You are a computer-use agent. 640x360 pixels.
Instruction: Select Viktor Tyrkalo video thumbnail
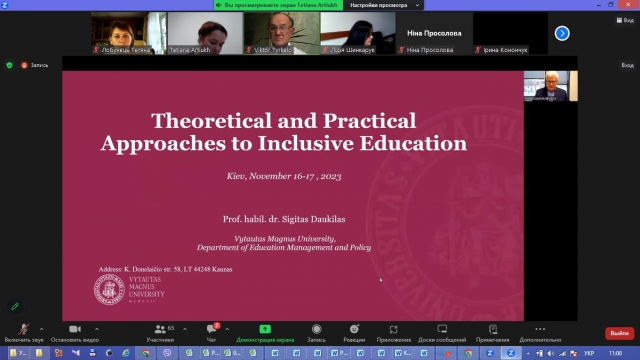click(282, 33)
